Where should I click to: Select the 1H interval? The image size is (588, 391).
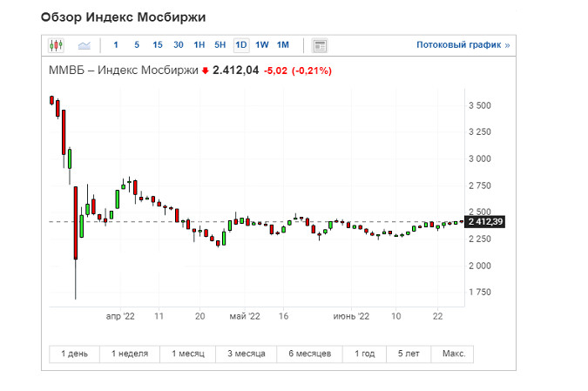coord(199,45)
